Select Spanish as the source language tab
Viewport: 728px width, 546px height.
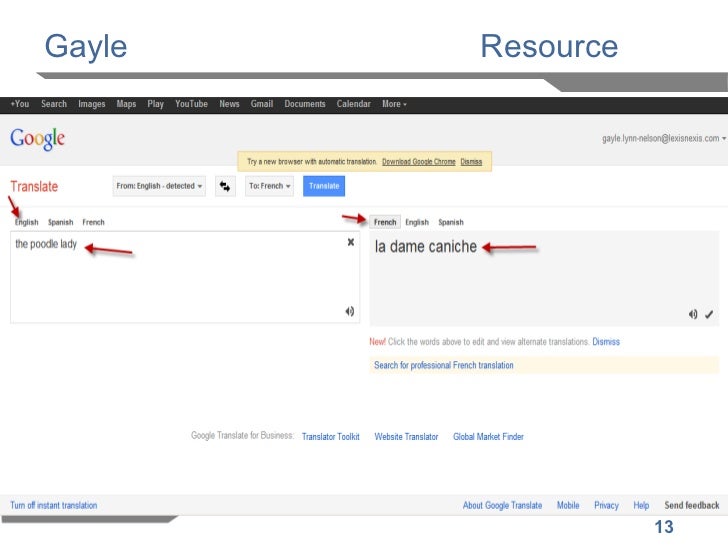click(61, 222)
